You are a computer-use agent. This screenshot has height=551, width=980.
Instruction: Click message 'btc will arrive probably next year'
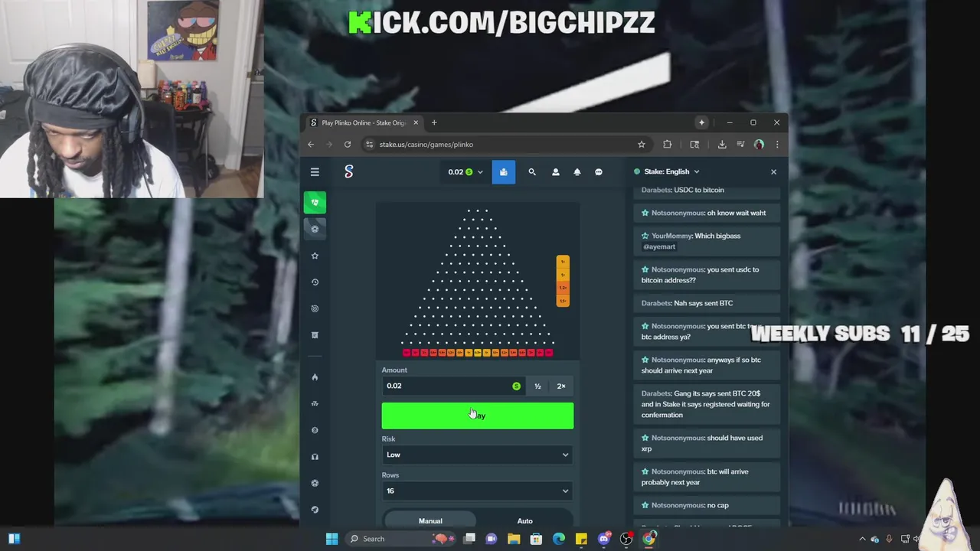(x=694, y=477)
